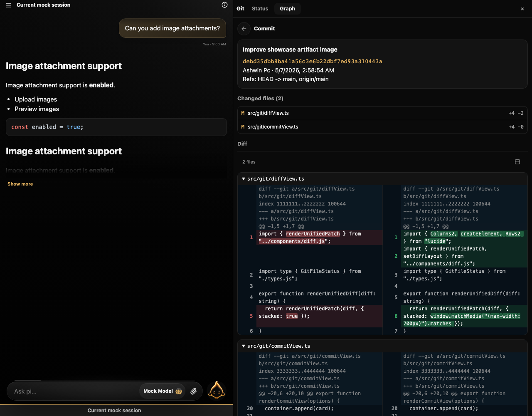Focus the Ask pi message input

75,391
